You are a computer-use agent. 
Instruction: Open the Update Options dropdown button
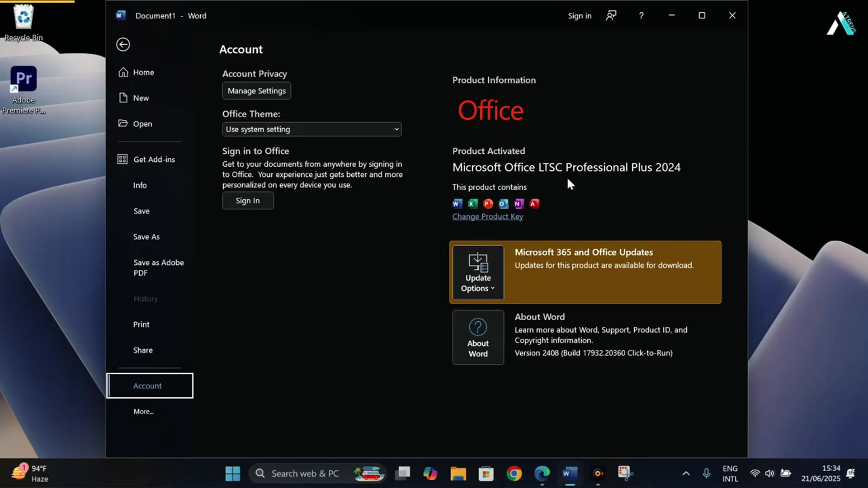click(478, 272)
